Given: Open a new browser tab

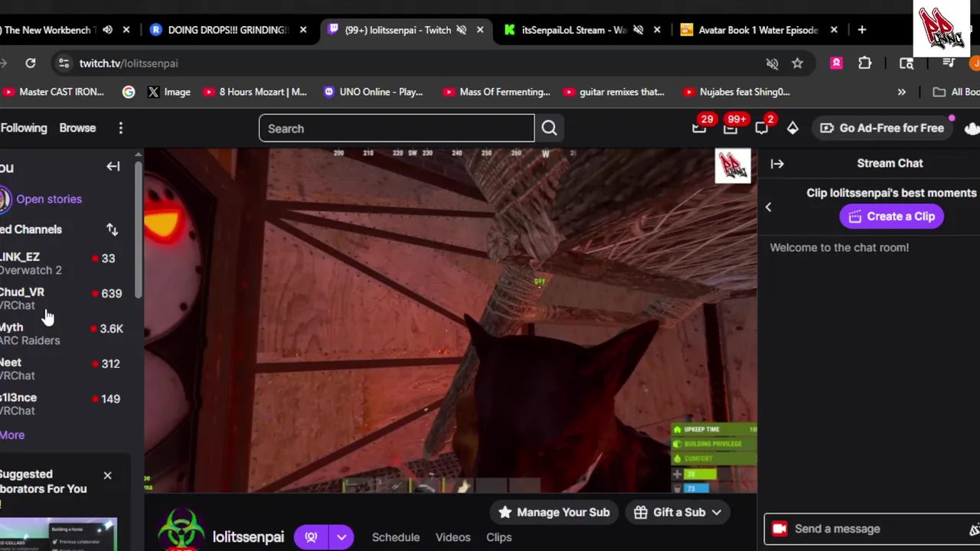Looking at the screenshot, I should [x=861, y=30].
